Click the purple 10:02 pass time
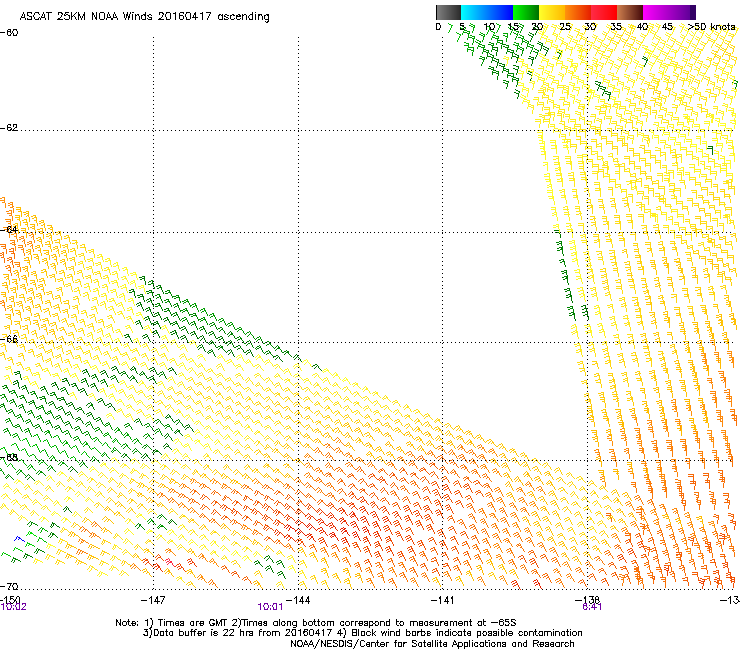The height and width of the screenshot is (650, 740). tap(14, 607)
